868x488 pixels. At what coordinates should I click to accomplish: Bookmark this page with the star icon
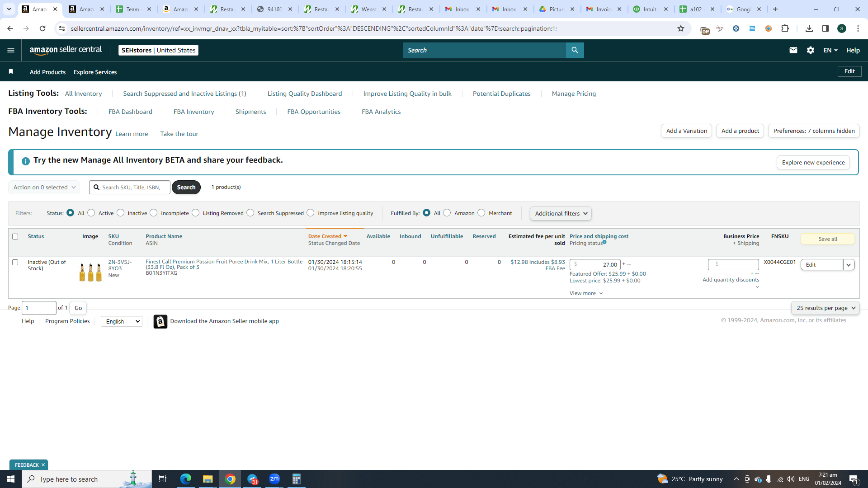click(681, 28)
